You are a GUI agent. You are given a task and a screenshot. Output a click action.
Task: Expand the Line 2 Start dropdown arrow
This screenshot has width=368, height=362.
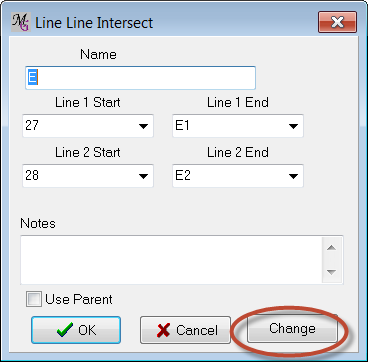(143, 176)
